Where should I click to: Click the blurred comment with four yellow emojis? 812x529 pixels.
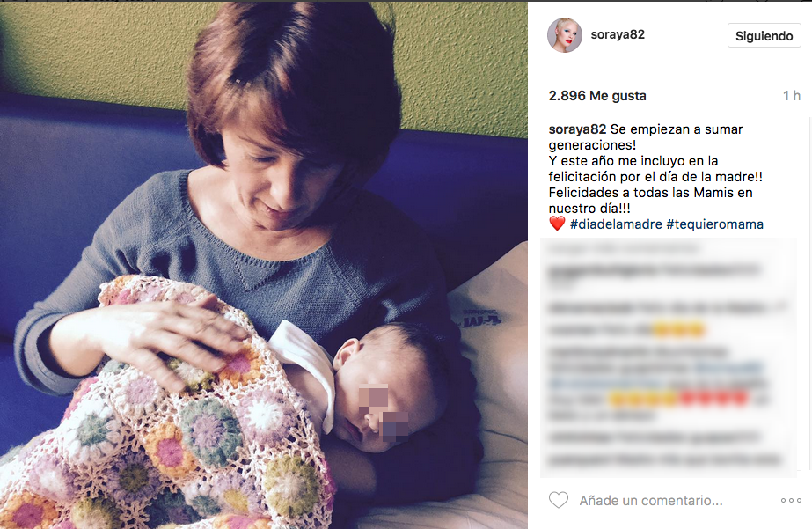pos(626,329)
